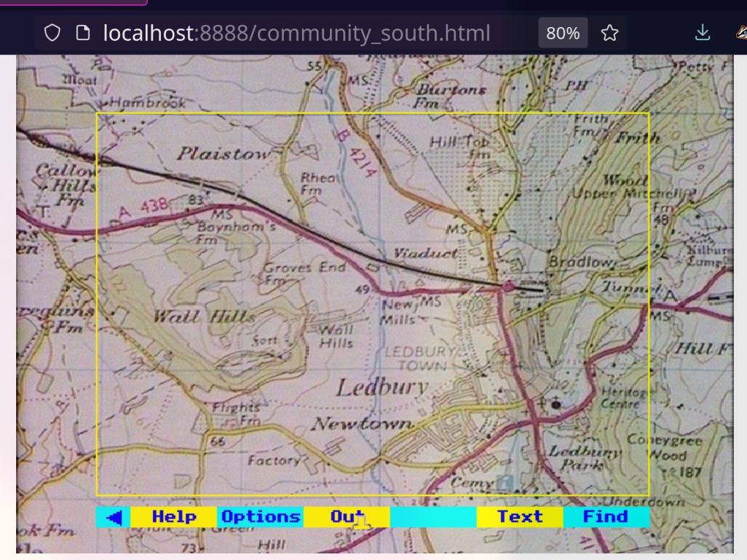Open the browser Downloads panel
Viewport: 747px width, 560px height.
pyautogui.click(x=702, y=33)
